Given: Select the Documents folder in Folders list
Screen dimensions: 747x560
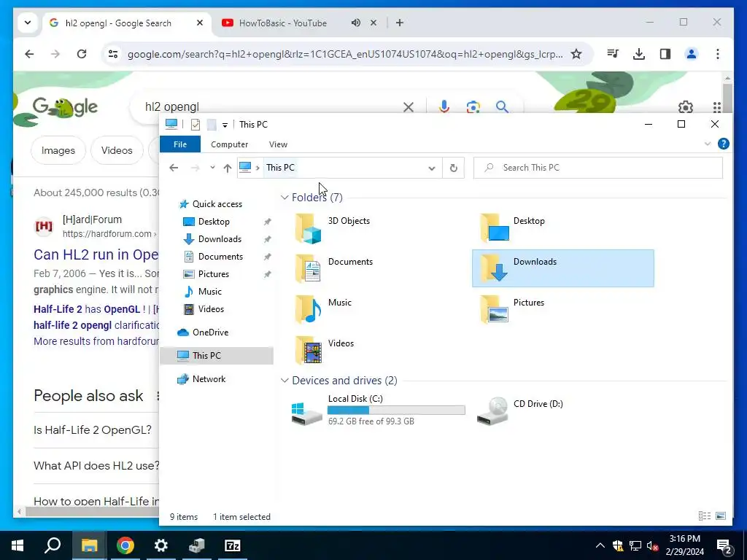Looking at the screenshot, I should pyautogui.click(x=333, y=268).
